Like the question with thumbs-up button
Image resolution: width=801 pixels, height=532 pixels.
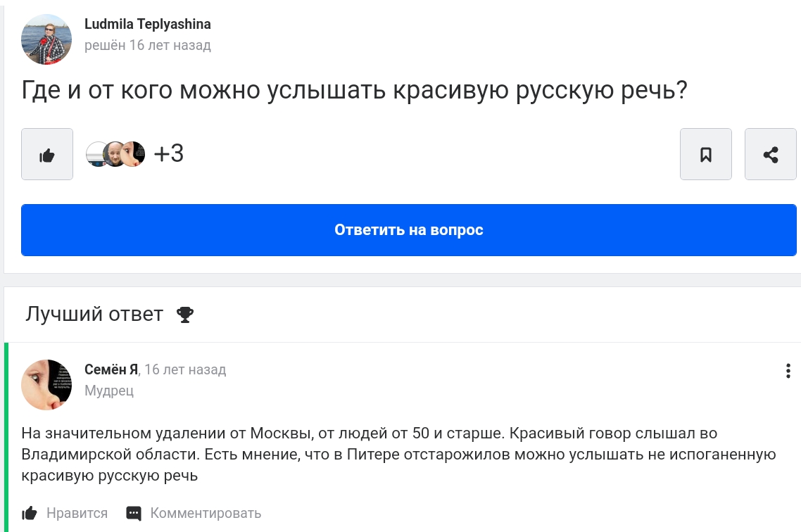[47, 154]
